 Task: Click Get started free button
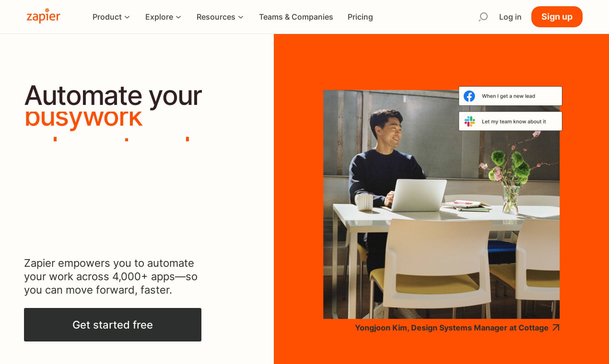(x=113, y=325)
